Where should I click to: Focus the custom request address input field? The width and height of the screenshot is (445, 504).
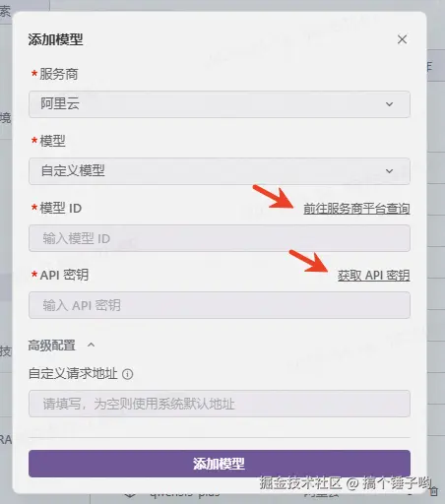coord(220,404)
